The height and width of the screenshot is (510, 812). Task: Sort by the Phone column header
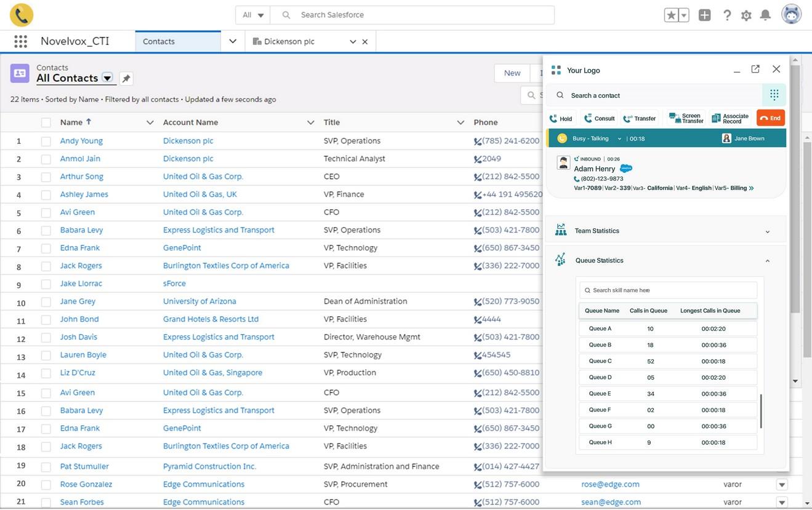(486, 122)
